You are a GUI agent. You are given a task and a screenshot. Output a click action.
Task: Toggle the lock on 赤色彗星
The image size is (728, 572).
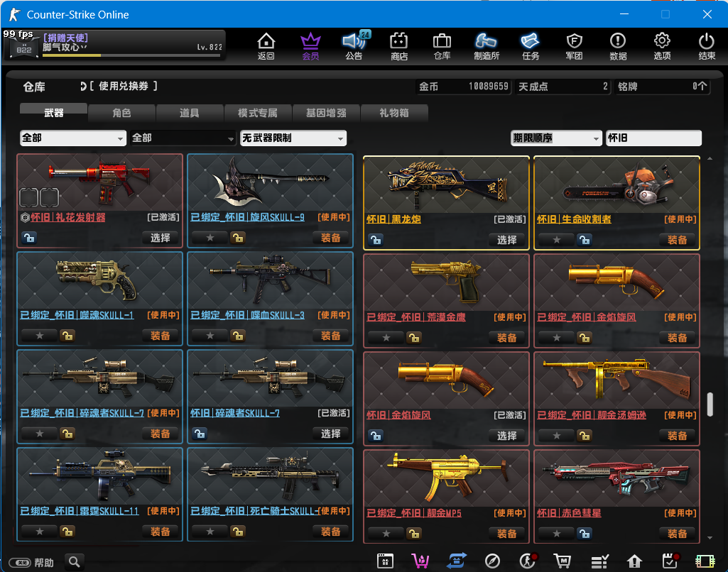click(585, 534)
